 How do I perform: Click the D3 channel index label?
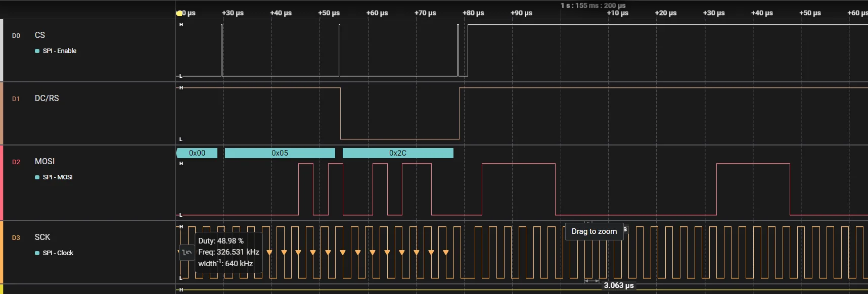click(16, 237)
